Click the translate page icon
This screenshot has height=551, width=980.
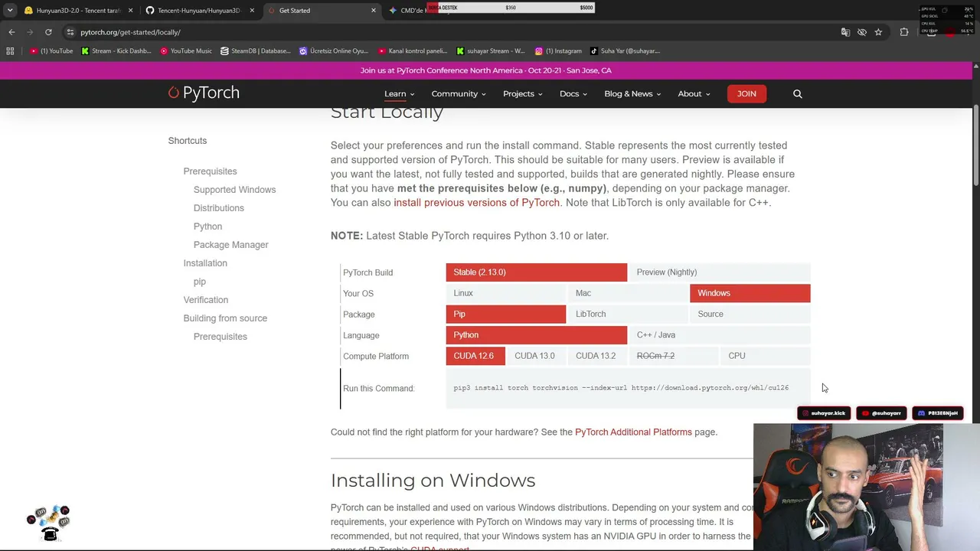(x=845, y=32)
